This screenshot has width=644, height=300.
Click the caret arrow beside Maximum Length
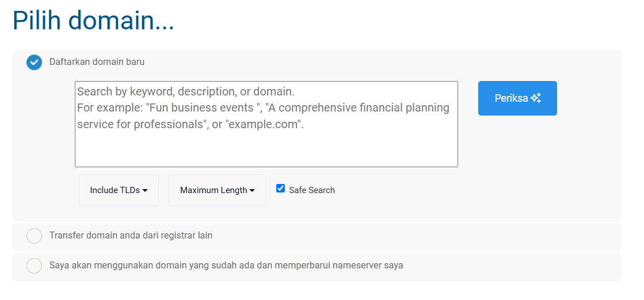[x=252, y=190]
